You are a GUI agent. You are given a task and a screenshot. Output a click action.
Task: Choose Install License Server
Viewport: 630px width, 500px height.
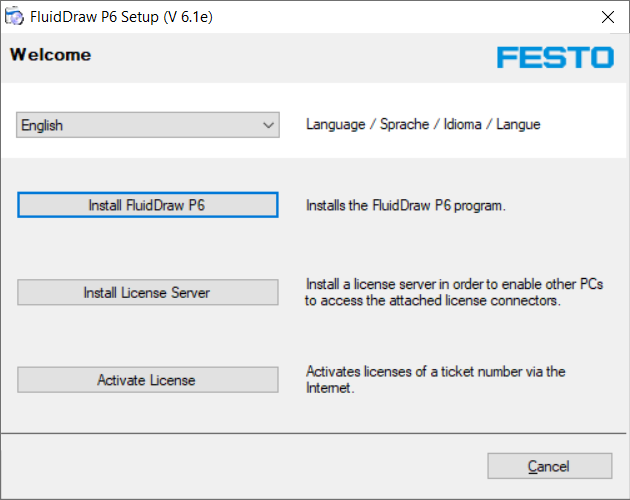coord(147,293)
